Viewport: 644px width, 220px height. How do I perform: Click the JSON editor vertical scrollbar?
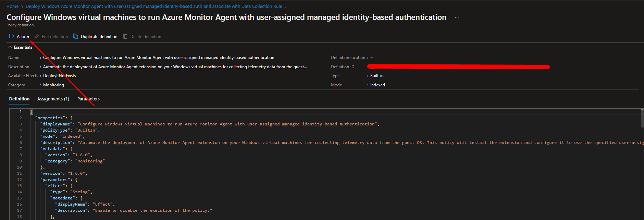tap(642, 118)
